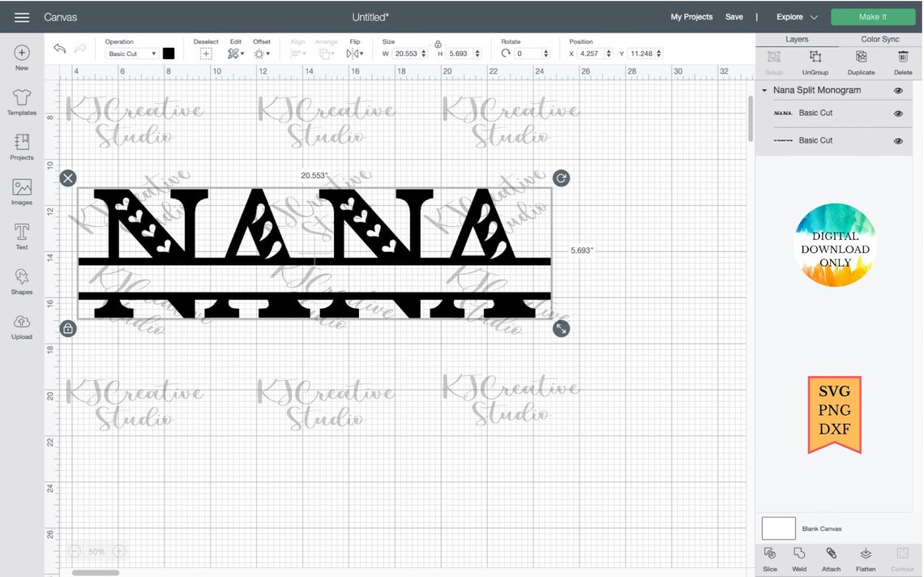Image resolution: width=924 pixels, height=577 pixels.
Task: Collapse the Nana Split Monogram group
Action: (x=764, y=90)
